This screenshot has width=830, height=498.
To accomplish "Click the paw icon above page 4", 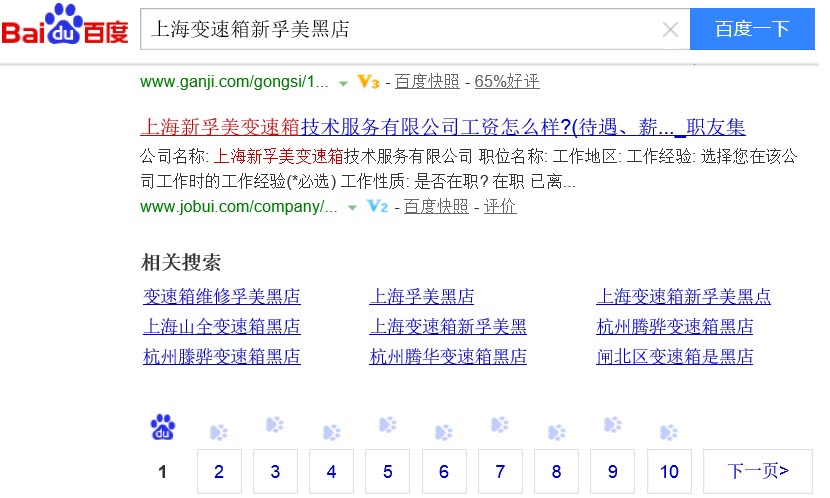I will click(331, 432).
